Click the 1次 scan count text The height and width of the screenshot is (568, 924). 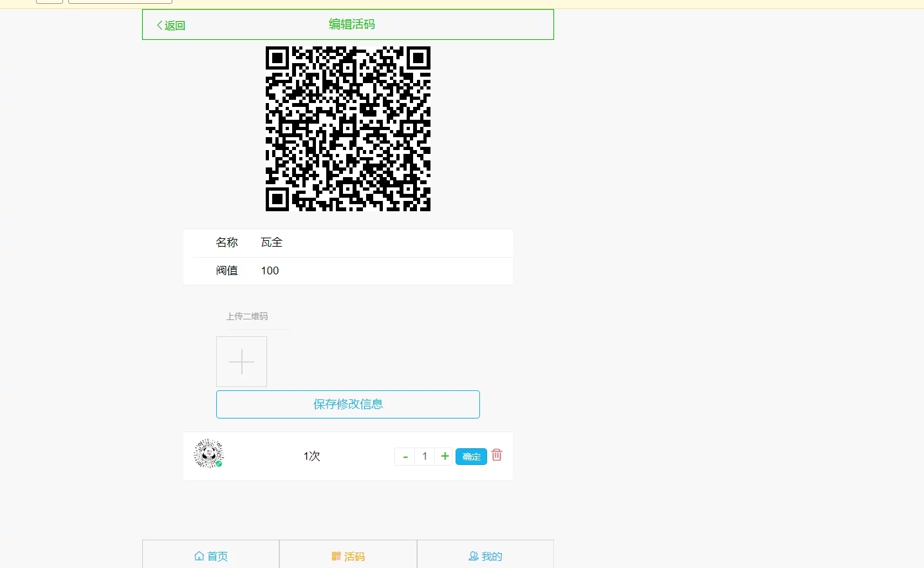[312, 457]
